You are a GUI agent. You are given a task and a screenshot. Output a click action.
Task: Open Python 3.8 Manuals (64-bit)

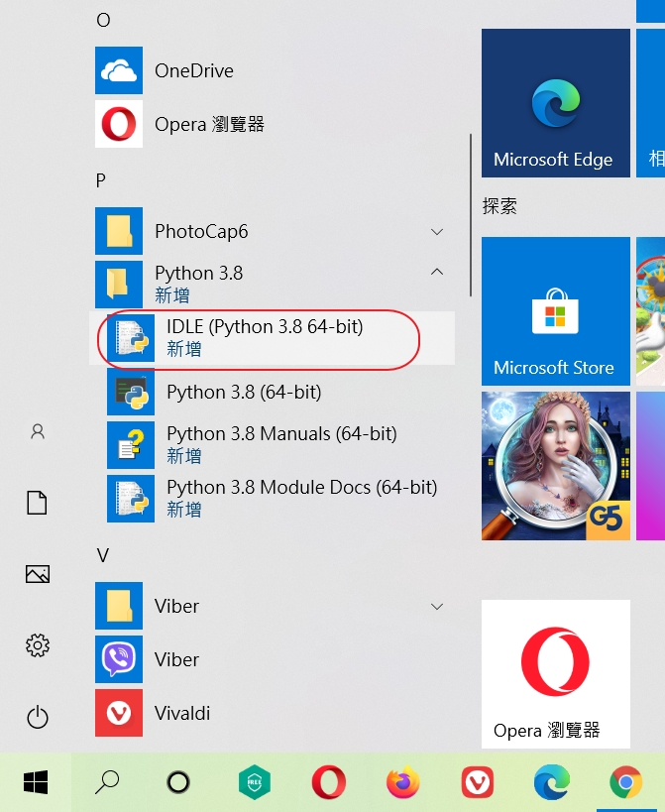pos(273,445)
